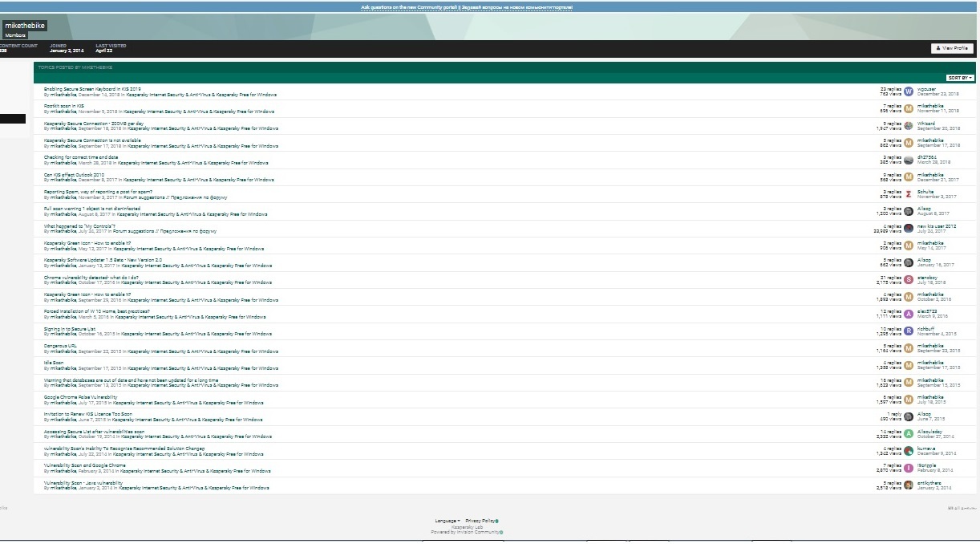Click avatar beside last poster dated March 28, 2018
980x544 pixels.
[x=909, y=160]
